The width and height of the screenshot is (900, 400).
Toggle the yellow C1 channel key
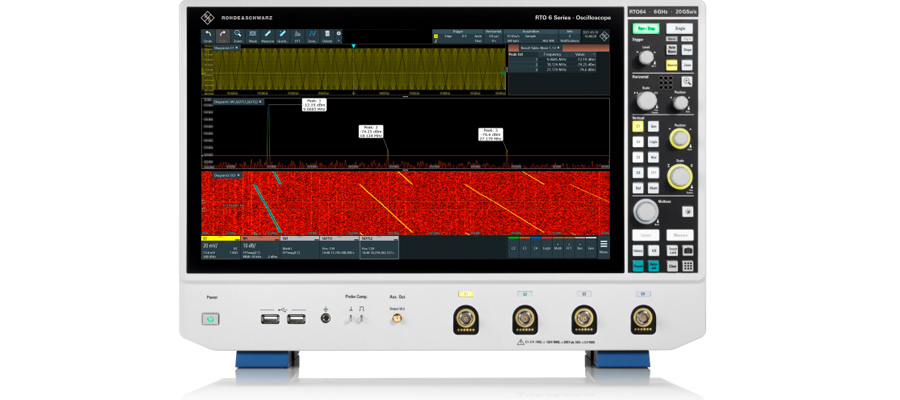[638, 127]
